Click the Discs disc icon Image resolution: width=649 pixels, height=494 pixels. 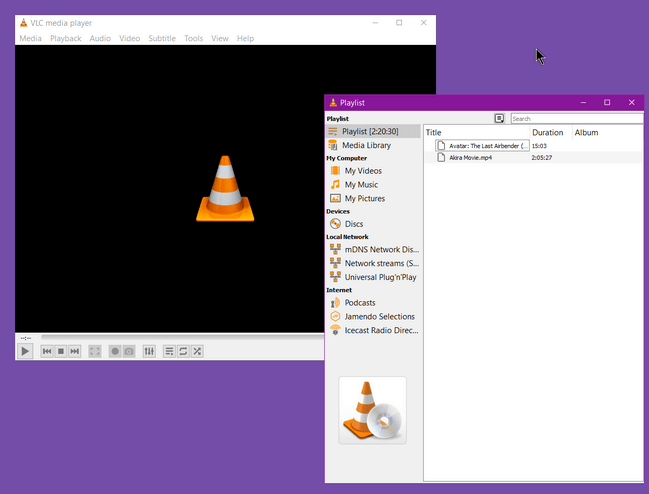coord(335,224)
